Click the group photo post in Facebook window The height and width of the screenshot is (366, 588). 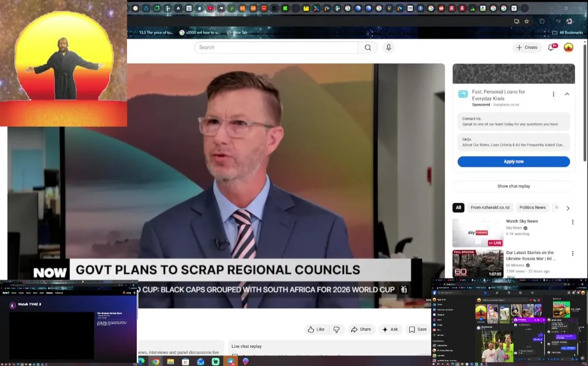click(497, 347)
